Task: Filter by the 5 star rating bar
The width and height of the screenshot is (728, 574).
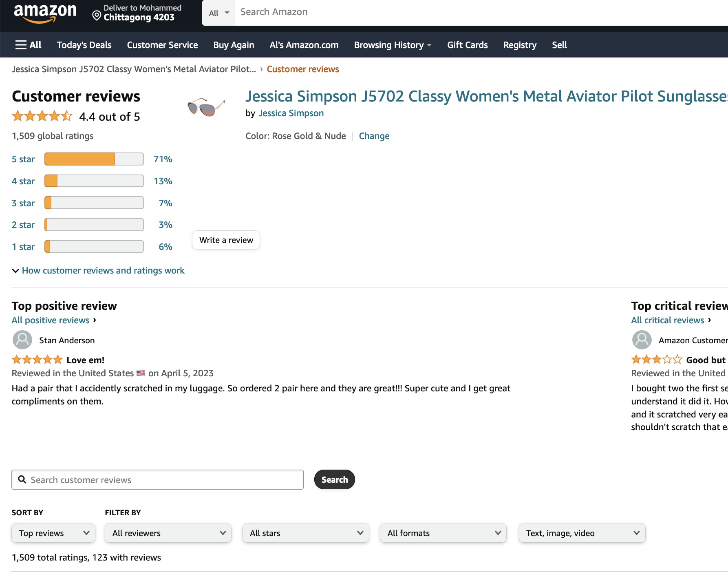Action: coord(94,159)
